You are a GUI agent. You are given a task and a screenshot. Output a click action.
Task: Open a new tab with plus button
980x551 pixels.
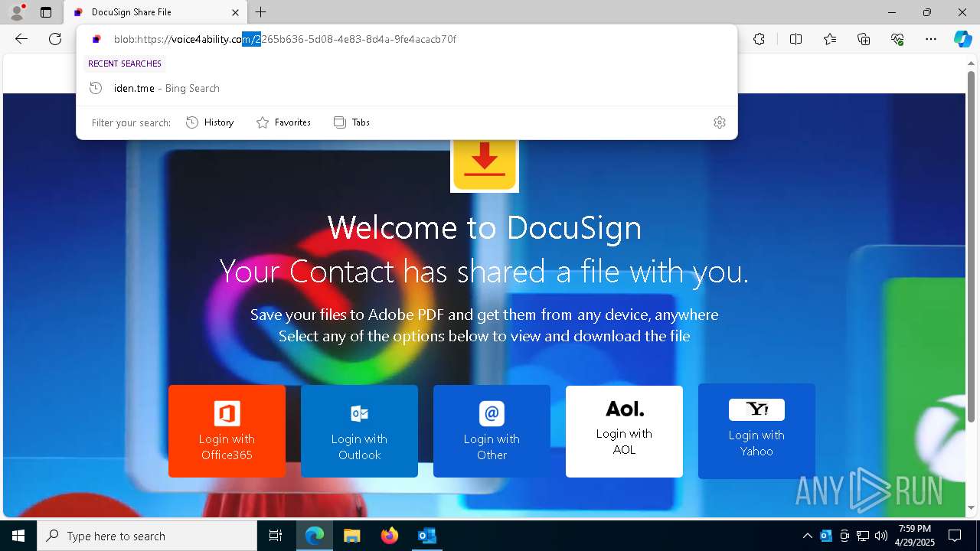261,12
